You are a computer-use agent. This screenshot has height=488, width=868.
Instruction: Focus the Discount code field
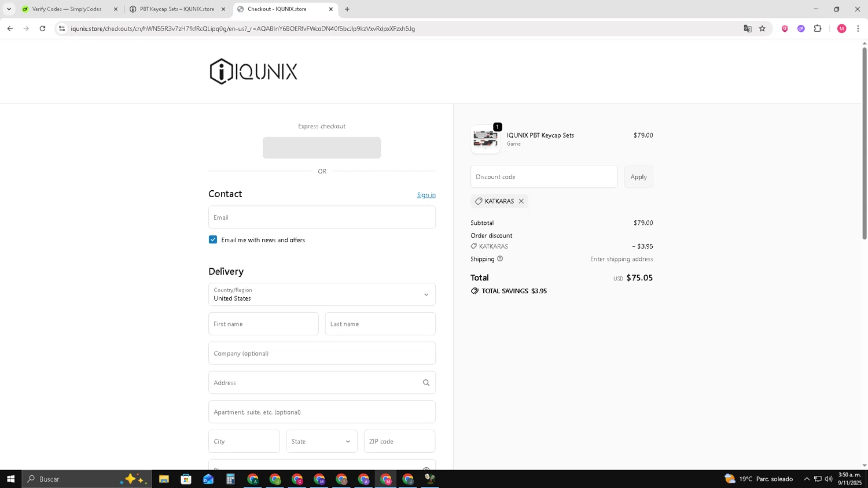click(x=544, y=177)
